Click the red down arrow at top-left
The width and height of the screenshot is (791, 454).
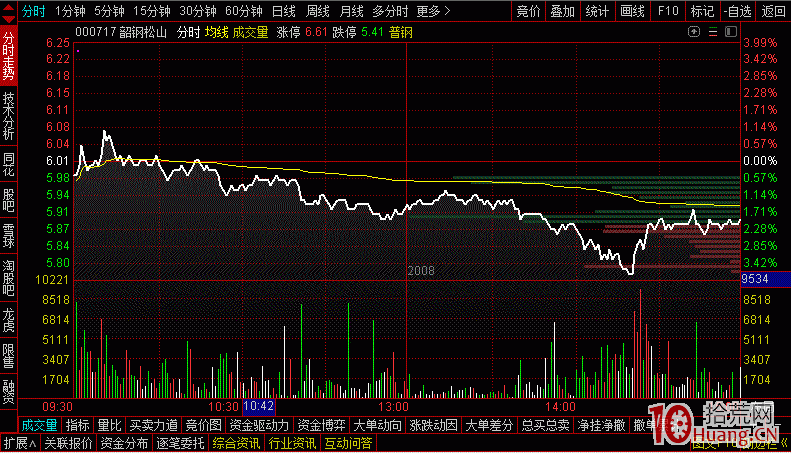(x=9, y=19)
